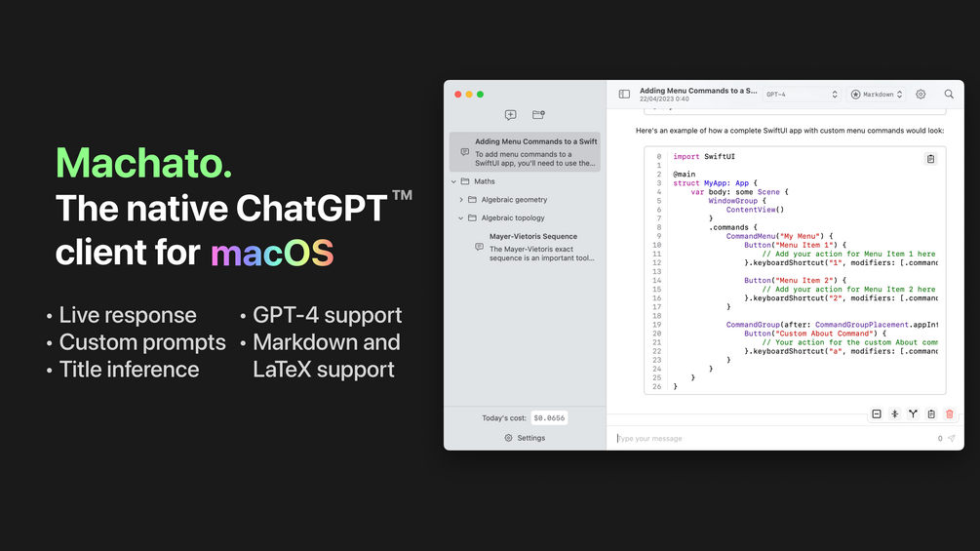Collapse the Maths folder chevron
Viewport: 980px width, 551px height.
(x=453, y=181)
